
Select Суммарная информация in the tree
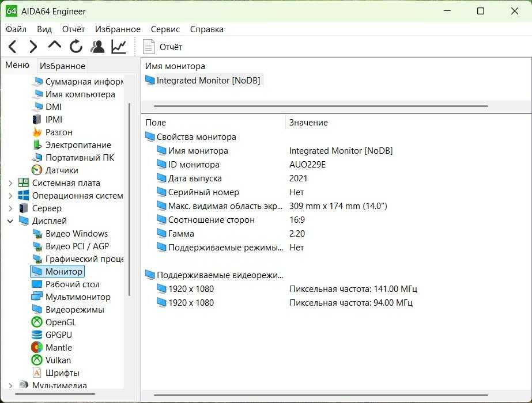tap(84, 82)
